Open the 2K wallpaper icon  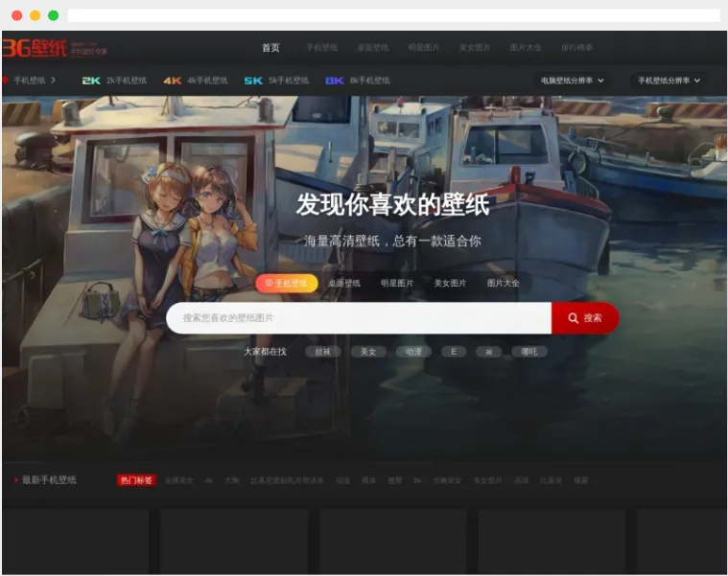91,81
